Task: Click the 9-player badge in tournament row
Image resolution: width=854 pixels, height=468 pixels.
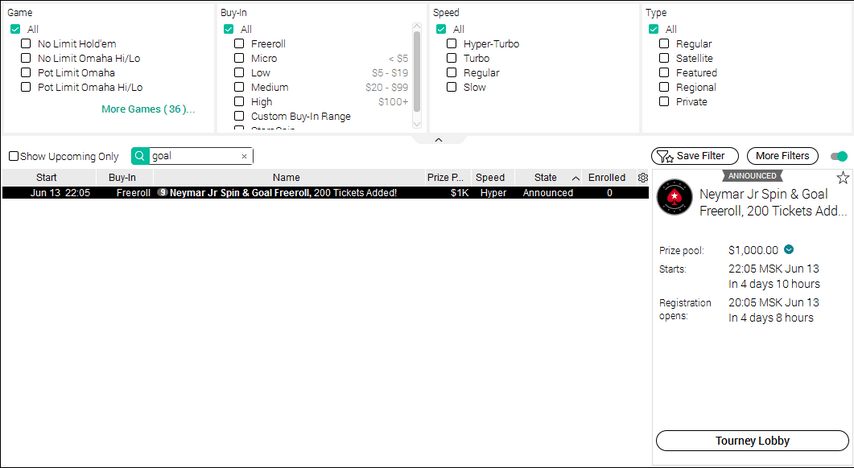Action: 162,192
